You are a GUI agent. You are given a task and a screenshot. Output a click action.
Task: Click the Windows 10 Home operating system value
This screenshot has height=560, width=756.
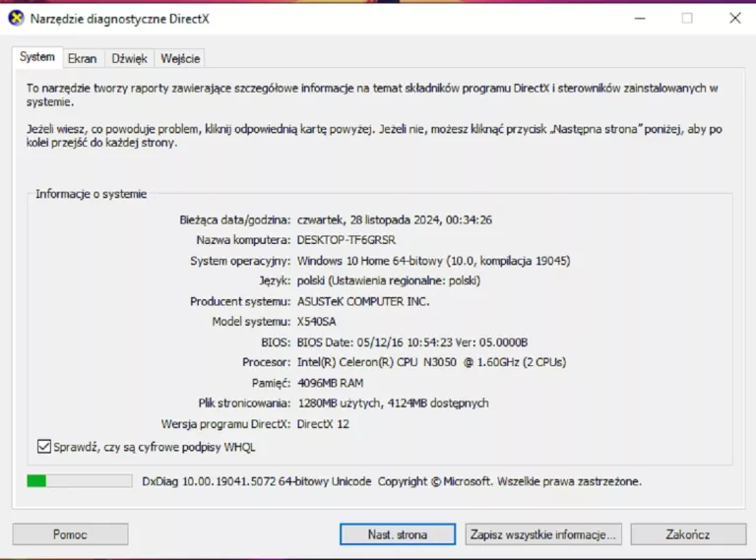pos(433,261)
